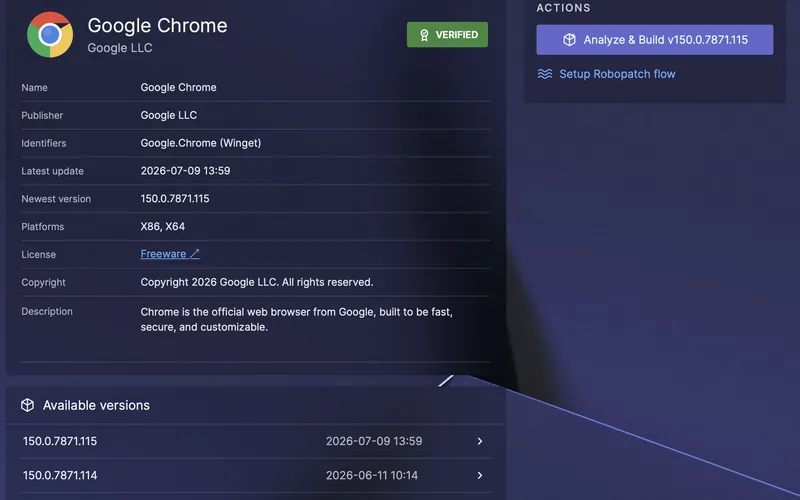Click the ribbon icon in VERIFIED badge
The width and height of the screenshot is (800, 500).
coord(424,35)
